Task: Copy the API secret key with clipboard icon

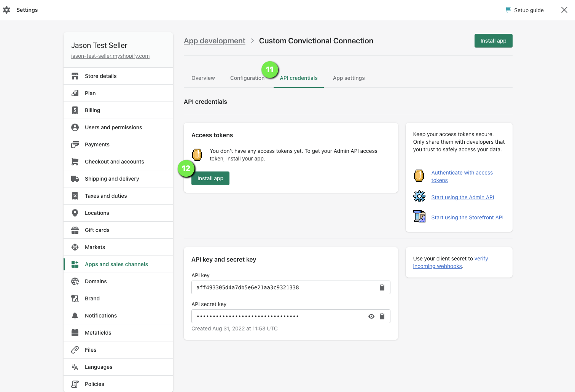Action: (x=382, y=316)
